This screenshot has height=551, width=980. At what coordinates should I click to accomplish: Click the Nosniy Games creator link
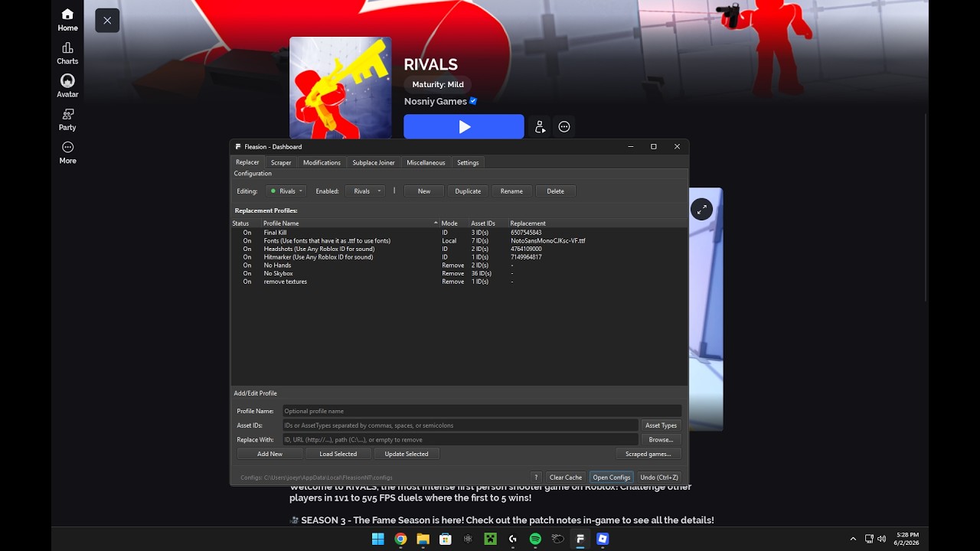tap(436, 101)
